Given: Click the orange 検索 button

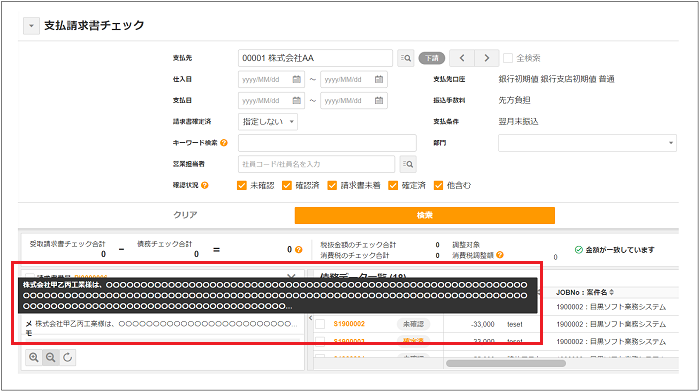Looking at the screenshot, I should tap(425, 215).
